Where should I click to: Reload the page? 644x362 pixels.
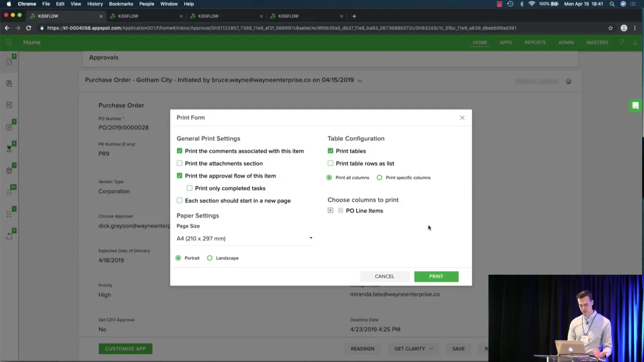click(x=29, y=28)
